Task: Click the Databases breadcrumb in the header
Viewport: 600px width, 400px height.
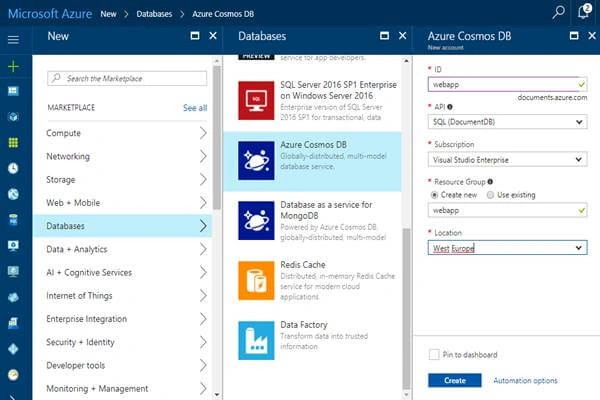Action: tap(154, 14)
